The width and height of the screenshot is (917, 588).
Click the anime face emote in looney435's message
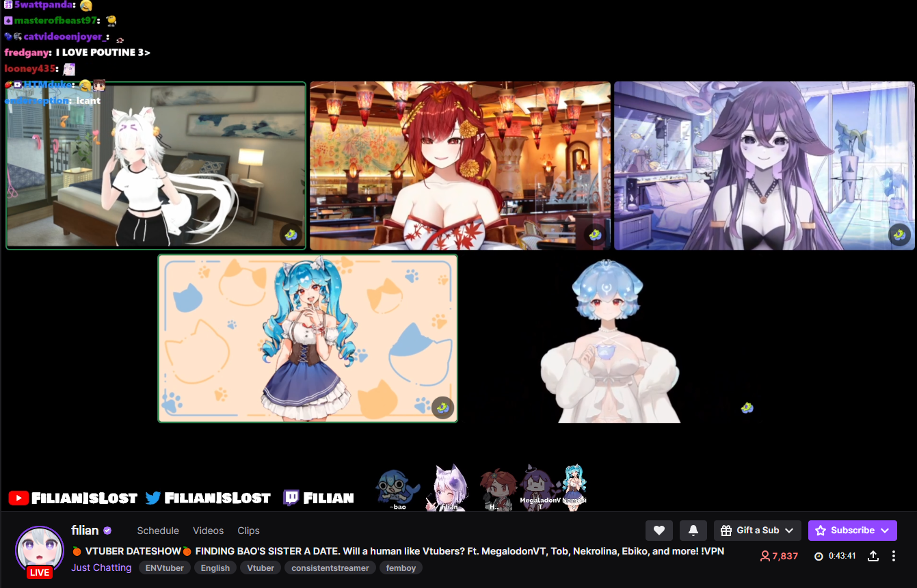pyautogui.click(x=68, y=68)
